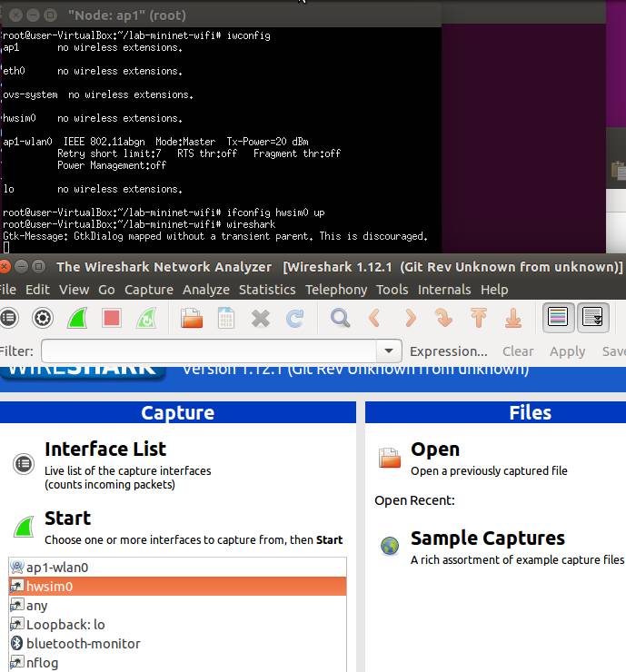Open the File menu

pyautogui.click(x=7, y=290)
